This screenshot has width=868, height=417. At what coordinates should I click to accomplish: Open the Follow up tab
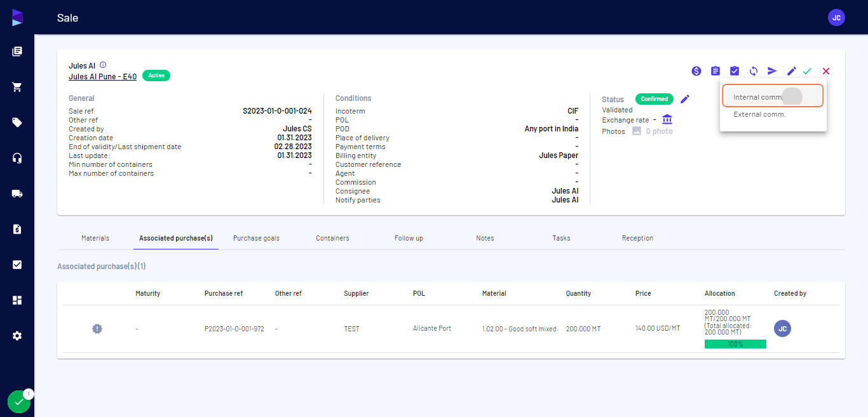click(x=409, y=238)
